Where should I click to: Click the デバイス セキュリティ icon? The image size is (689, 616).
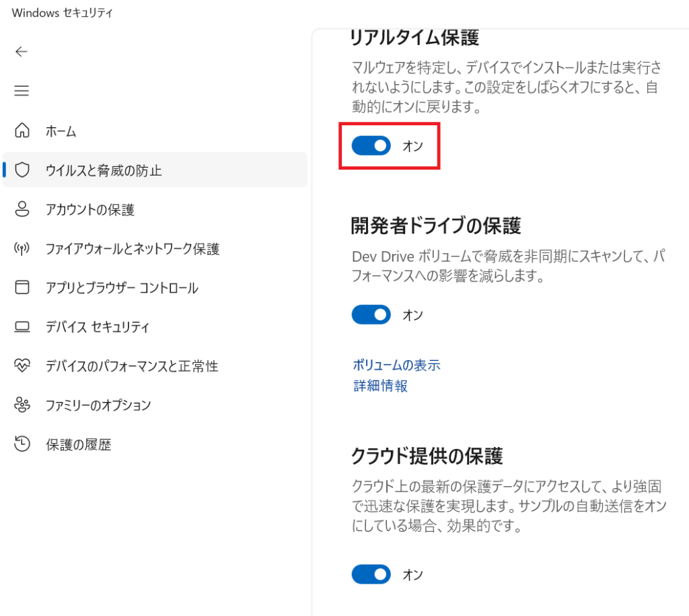22,327
